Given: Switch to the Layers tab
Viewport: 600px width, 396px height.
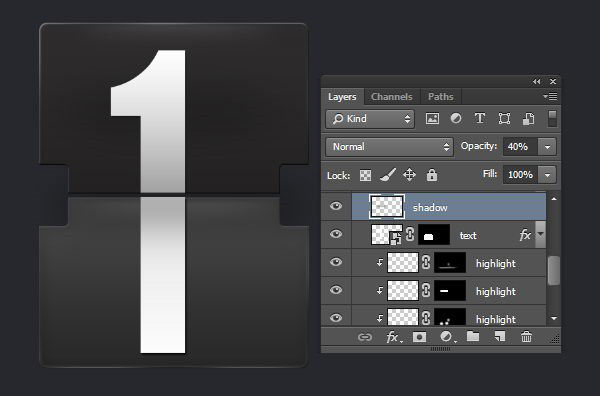Looking at the screenshot, I should (342, 97).
